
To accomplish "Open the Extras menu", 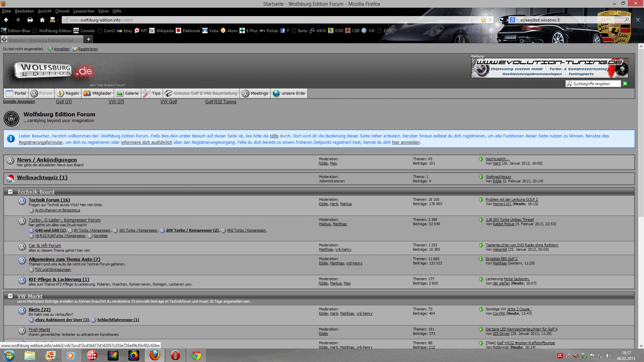I will [x=103, y=11].
